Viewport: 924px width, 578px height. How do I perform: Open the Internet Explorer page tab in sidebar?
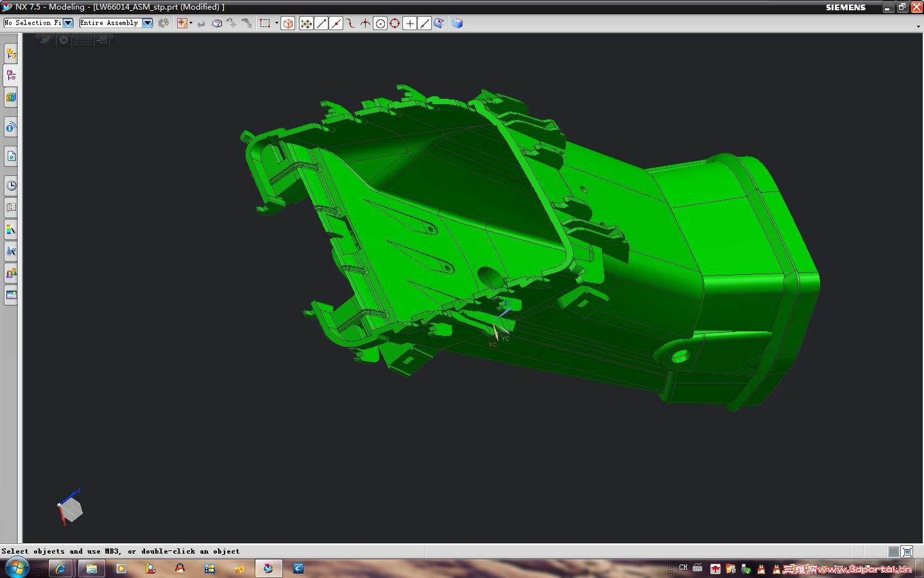(11, 156)
